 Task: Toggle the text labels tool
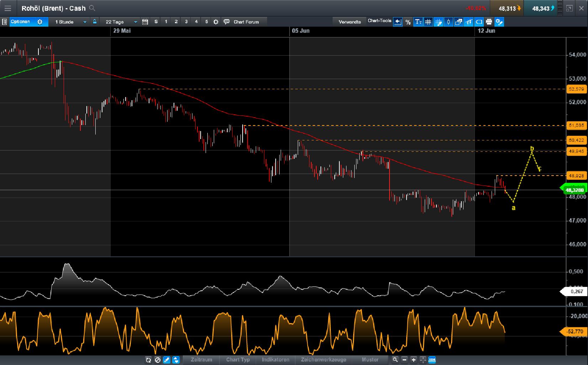point(418,22)
